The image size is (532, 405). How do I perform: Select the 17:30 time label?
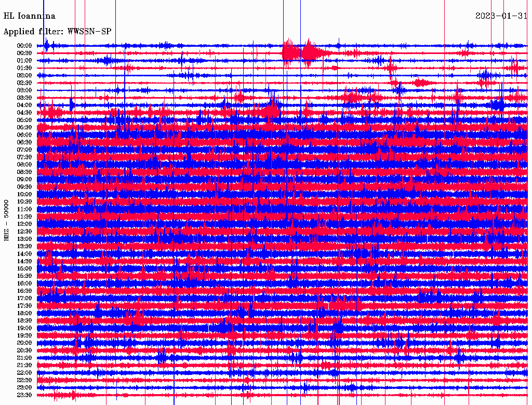[24, 306]
